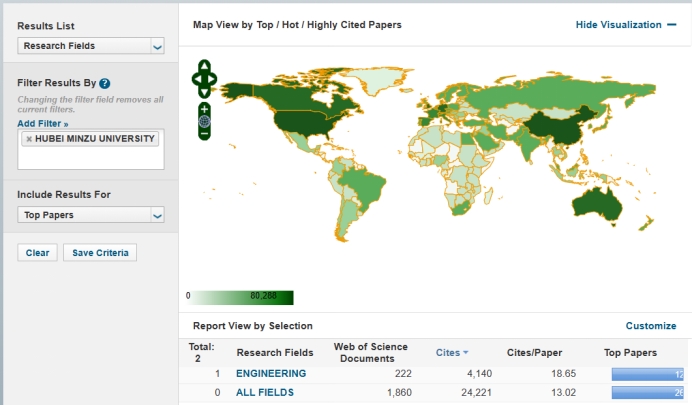Zoom in on the map
This screenshot has height=405, width=693.
pyautogui.click(x=204, y=108)
